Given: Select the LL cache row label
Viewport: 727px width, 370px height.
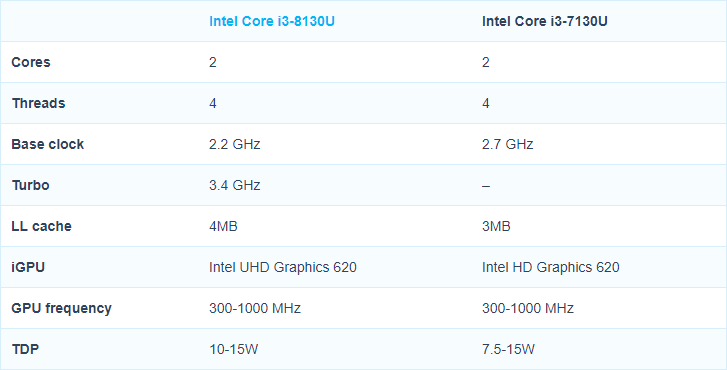Looking at the screenshot, I should (x=42, y=226).
